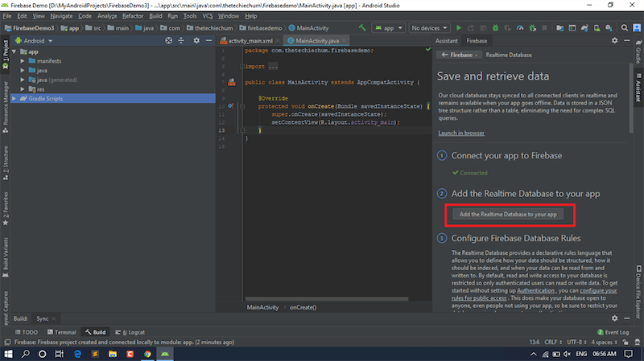Switch to the activity_main.xml tab
This screenshot has width=644, height=361.
(251, 40)
